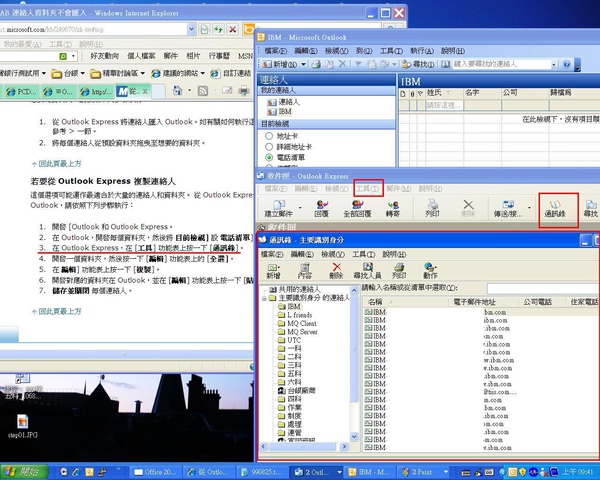Select IBM folder in address book tree

(x=289, y=306)
